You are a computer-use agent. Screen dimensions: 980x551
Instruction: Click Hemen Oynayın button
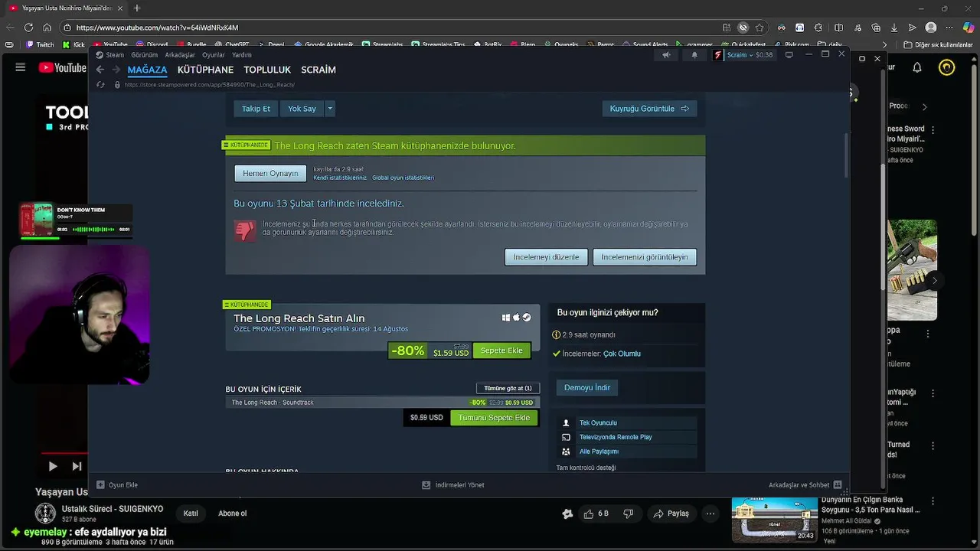pyautogui.click(x=270, y=174)
